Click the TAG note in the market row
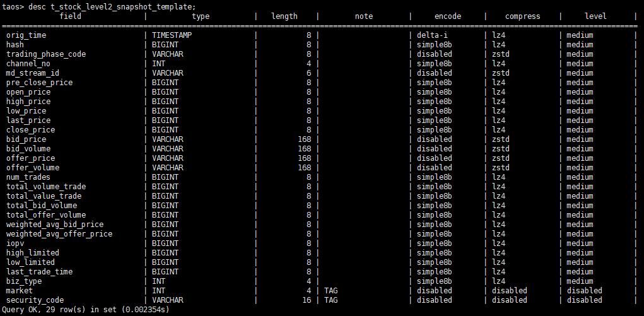This screenshot has height=316, width=644. coord(331,291)
